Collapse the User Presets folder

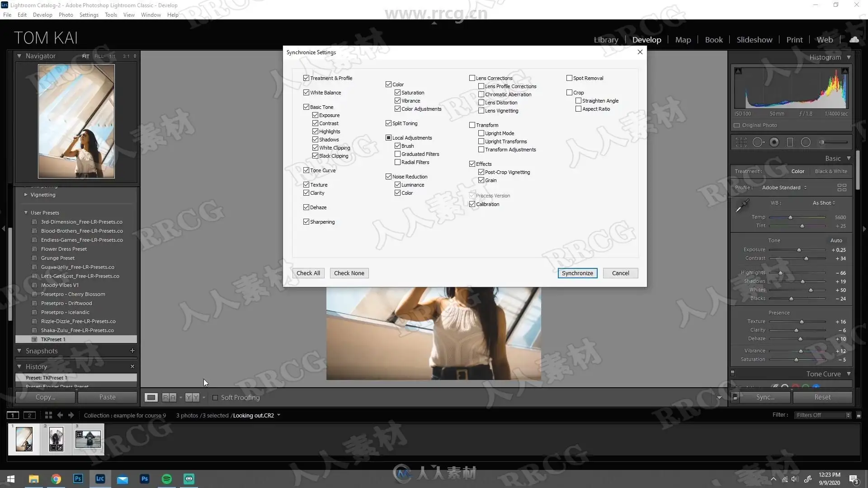[26, 213]
